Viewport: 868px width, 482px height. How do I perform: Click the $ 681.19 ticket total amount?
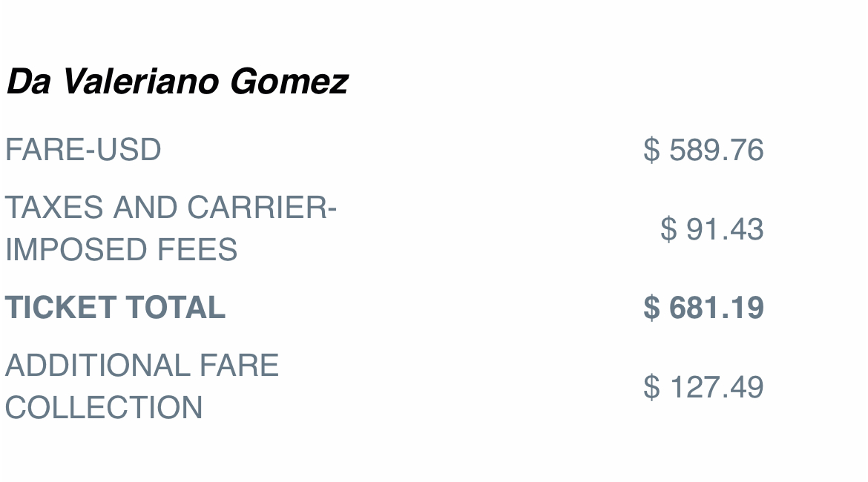pyautogui.click(x=703, y=308)
